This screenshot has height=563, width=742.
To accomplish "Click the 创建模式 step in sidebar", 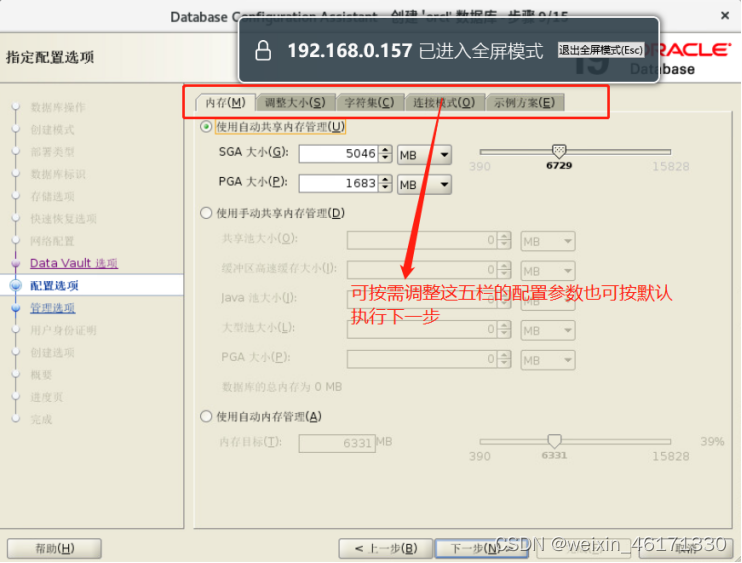I will 52,130.
